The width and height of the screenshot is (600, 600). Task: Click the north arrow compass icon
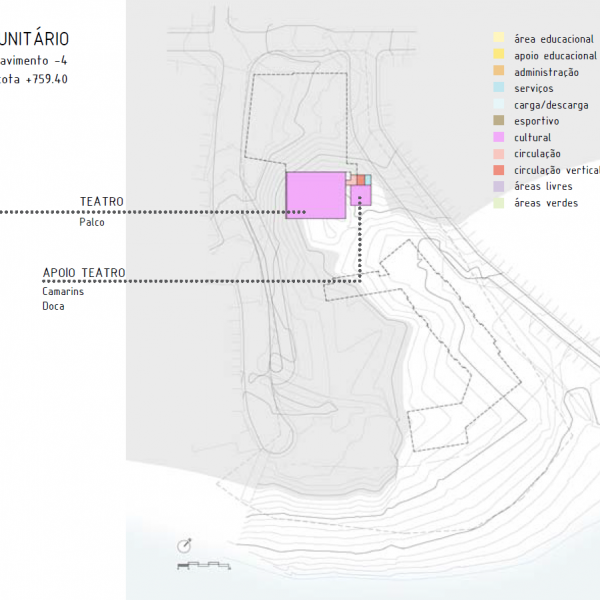(185, 546)
